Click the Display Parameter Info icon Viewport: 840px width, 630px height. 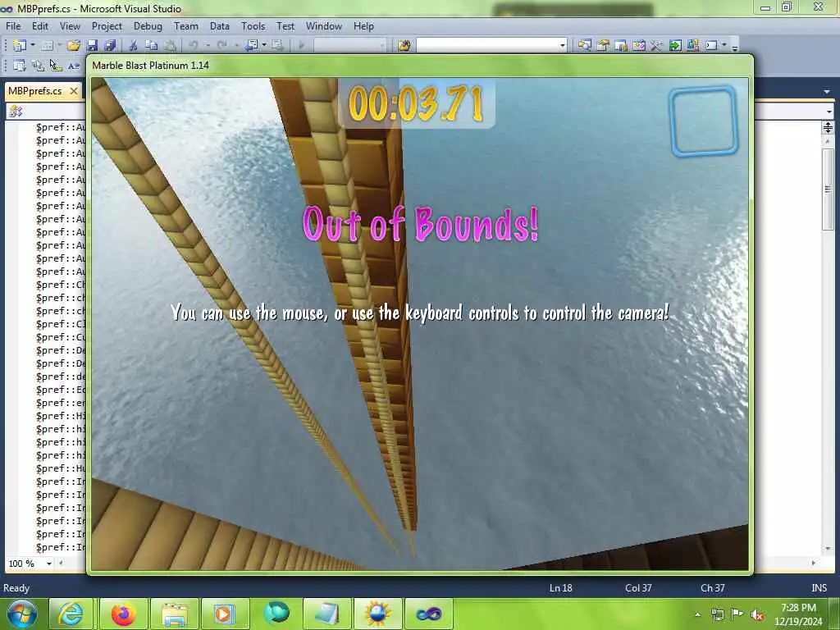38,66
